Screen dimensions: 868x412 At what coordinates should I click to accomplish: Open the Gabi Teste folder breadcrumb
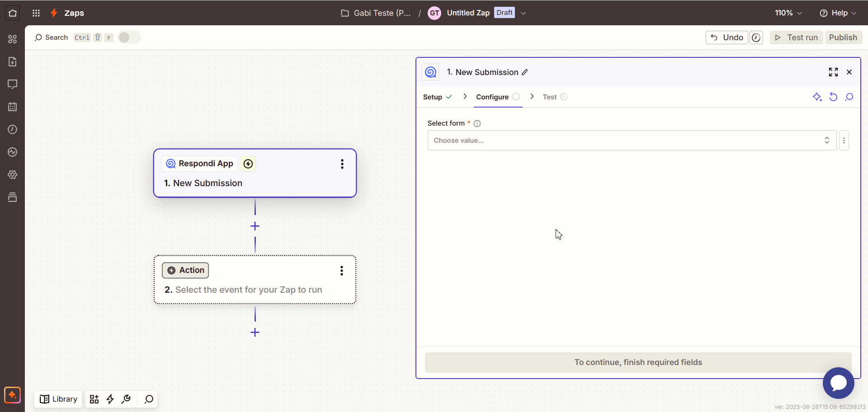tap(376, 13)
